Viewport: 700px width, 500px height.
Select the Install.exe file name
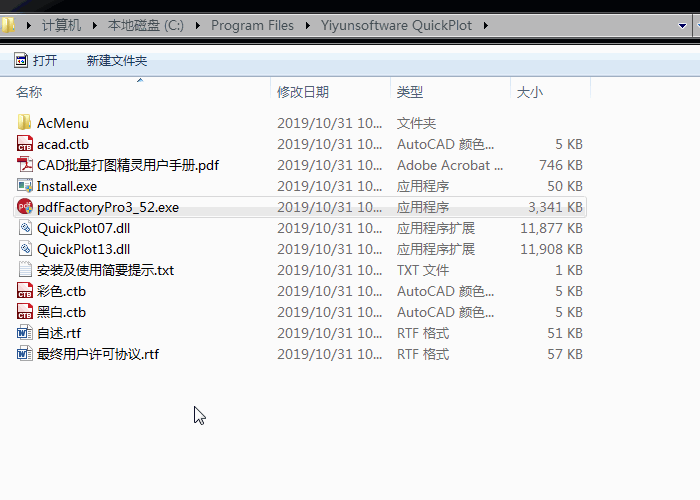pos(67,186)
